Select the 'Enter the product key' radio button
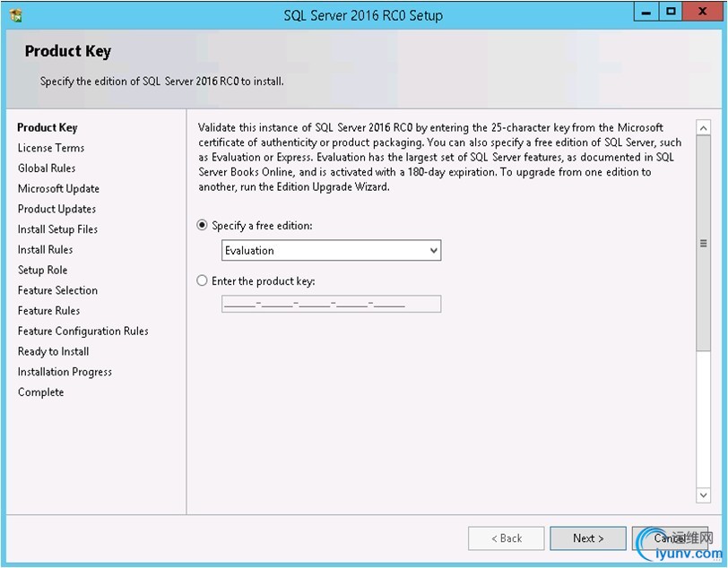This screenshot has height=568, width=728. point(202,280)
